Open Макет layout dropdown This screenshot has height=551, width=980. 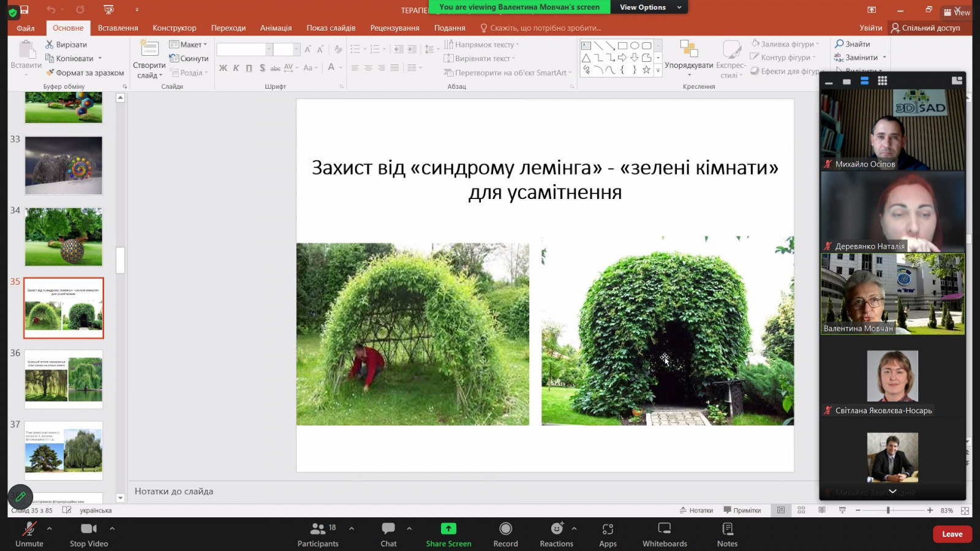point(189,45)
